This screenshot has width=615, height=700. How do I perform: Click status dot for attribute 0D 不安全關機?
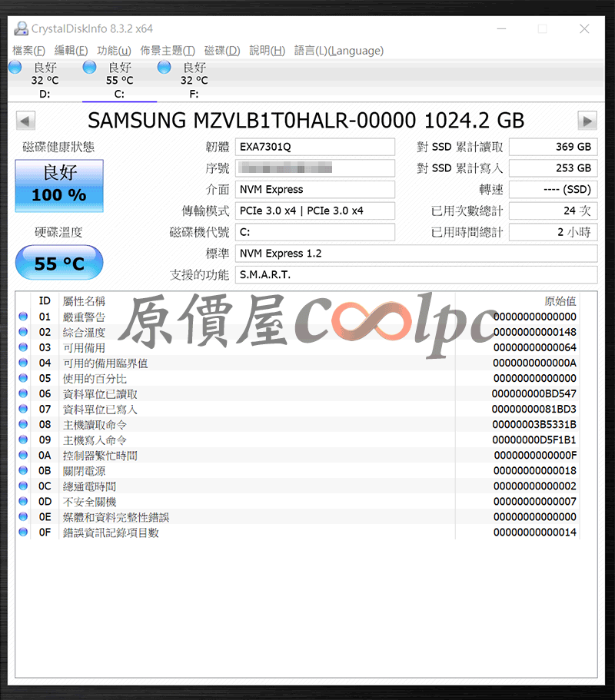click(23, 501)
